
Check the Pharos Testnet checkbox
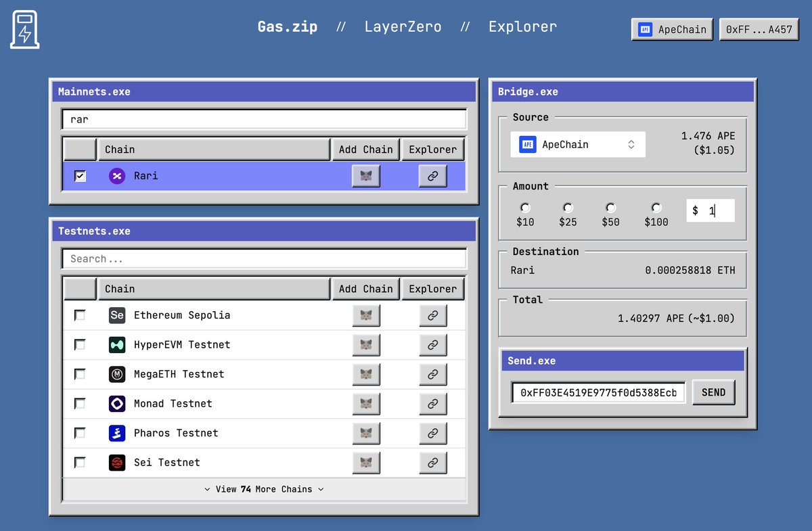80,433
